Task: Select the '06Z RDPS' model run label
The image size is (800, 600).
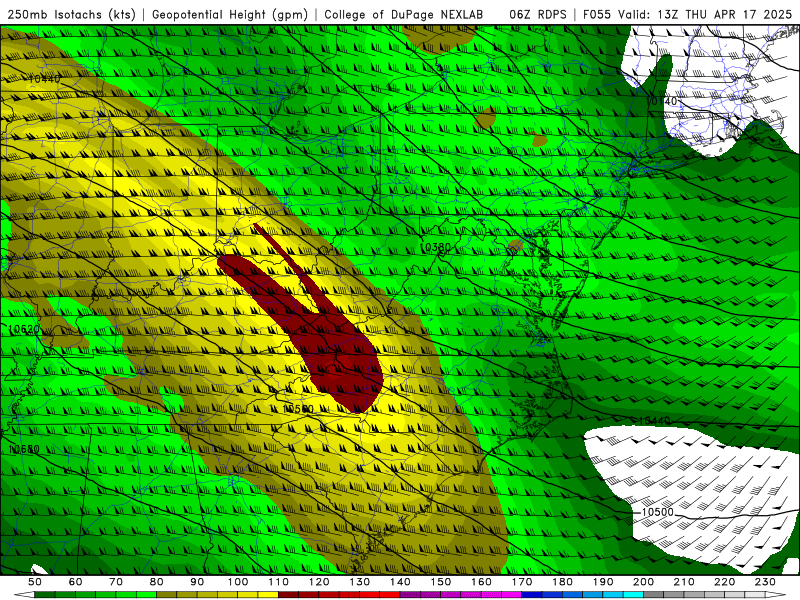Action: 538,15
